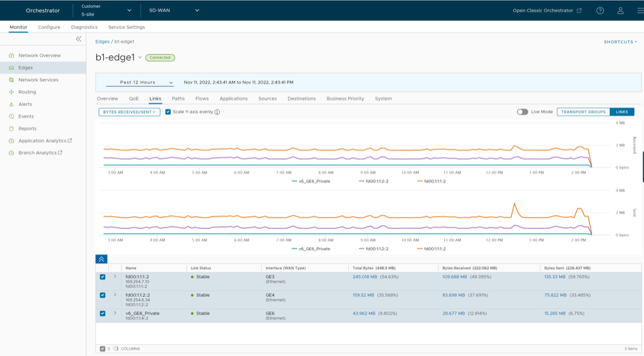Image resolution: width=644 pixels, height=356 pixels.
Task: Expand the fd00:1:1:2::2 link row
Action: coord(115,295)
